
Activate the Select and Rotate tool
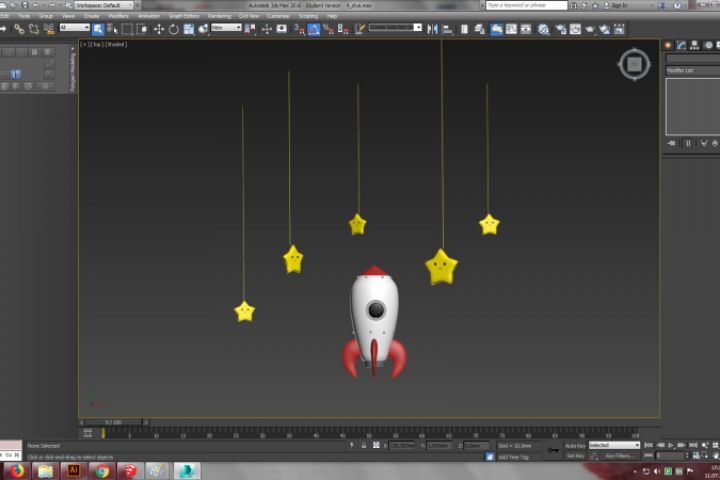(x=174, y=29)
